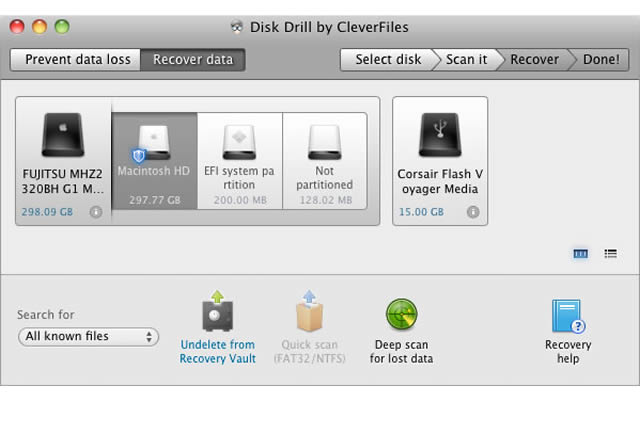Open Recovery help book icon
The height and width of the screenshot is (428, 640).
[567, 316]
